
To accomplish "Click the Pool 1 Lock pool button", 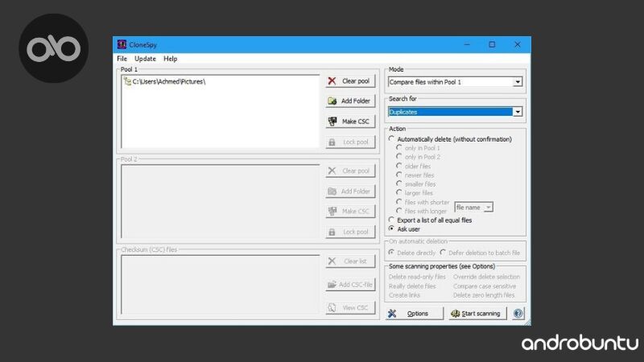I will (350, 142).
